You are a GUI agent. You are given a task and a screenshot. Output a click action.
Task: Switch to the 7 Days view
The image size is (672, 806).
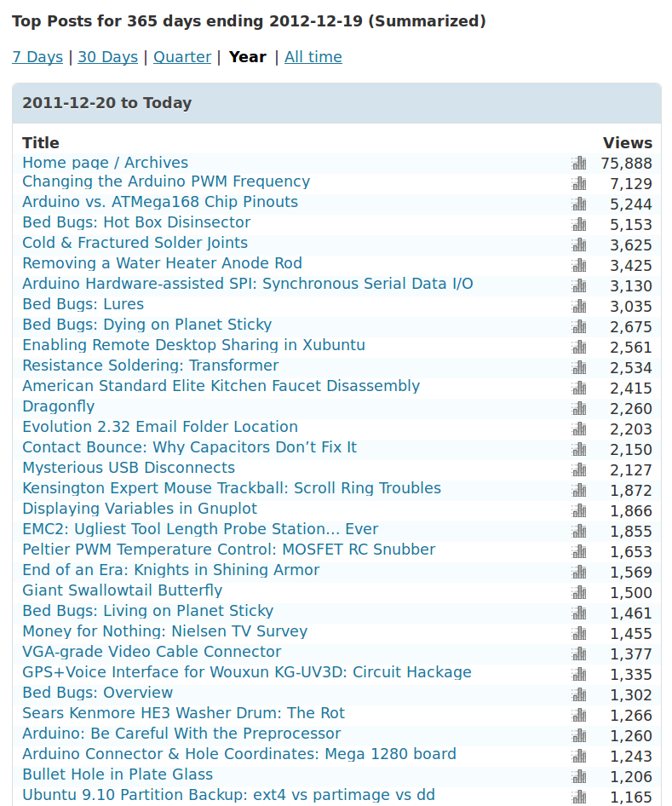coord(37,57)
